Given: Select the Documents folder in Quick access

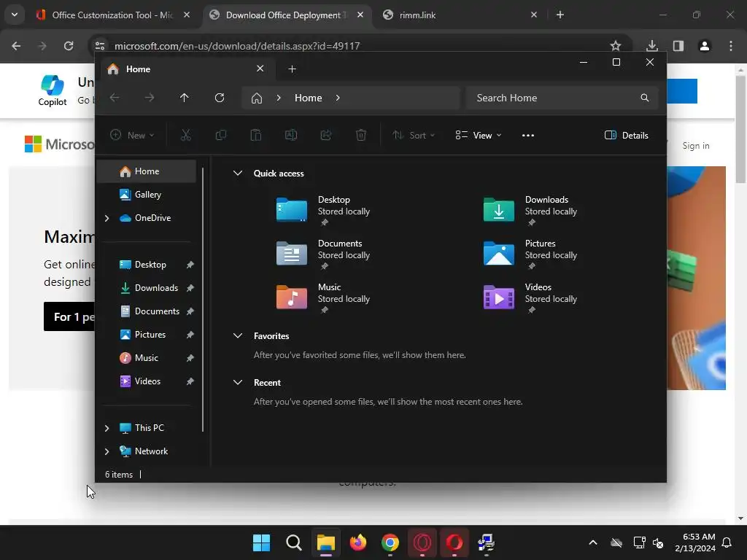Looking at the screenshot, I should tap(324, 254).
